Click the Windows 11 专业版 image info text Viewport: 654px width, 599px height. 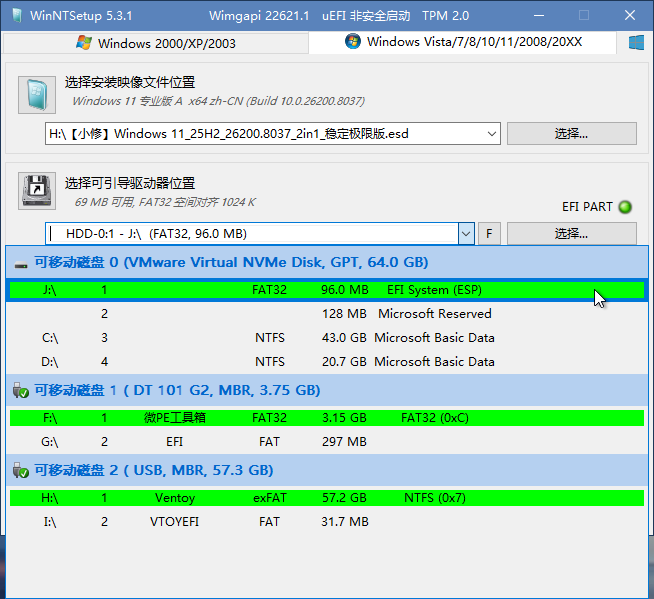[219, 101]
